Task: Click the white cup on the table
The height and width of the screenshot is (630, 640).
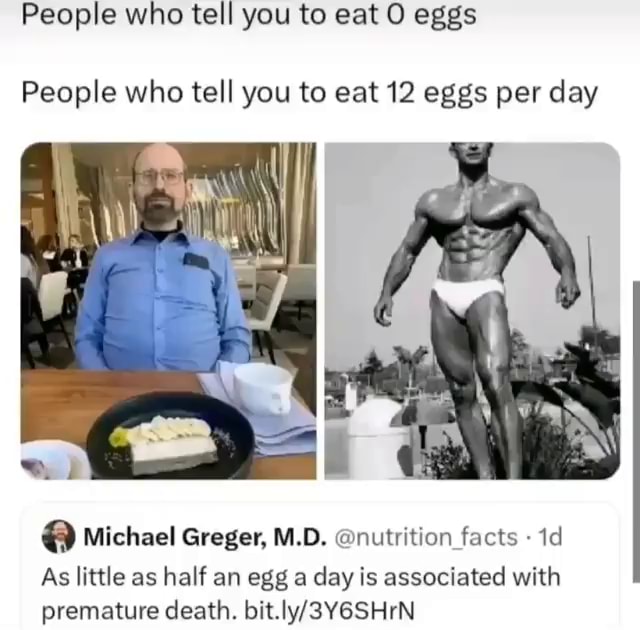Action: pyautogui.click(x=263, y=388)
